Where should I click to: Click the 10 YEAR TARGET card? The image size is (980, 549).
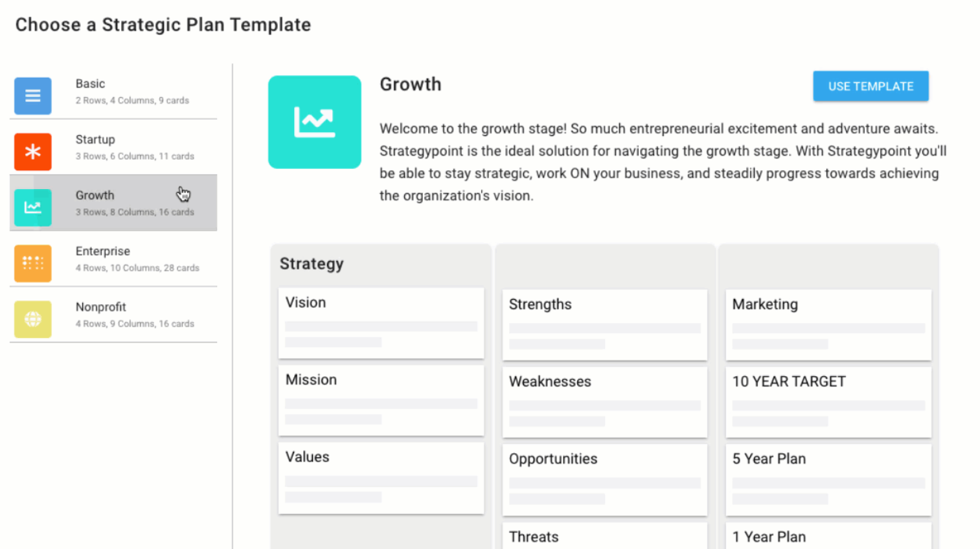(828, 401)
